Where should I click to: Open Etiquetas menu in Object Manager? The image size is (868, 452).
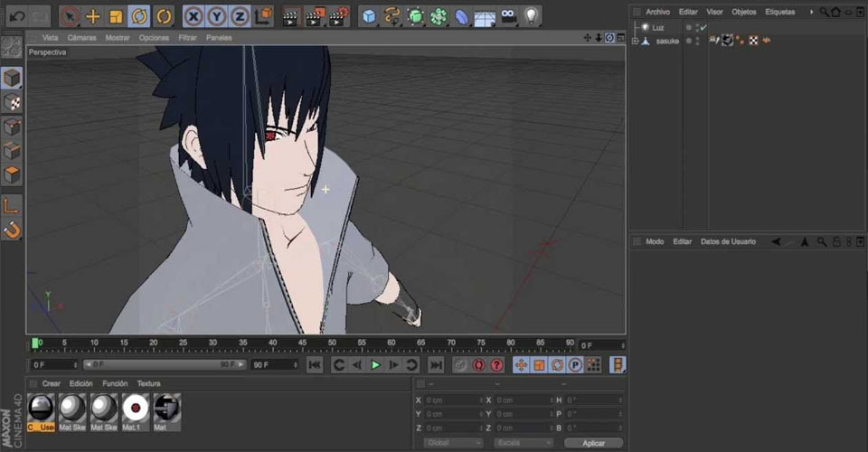click(x=780, y=12)
